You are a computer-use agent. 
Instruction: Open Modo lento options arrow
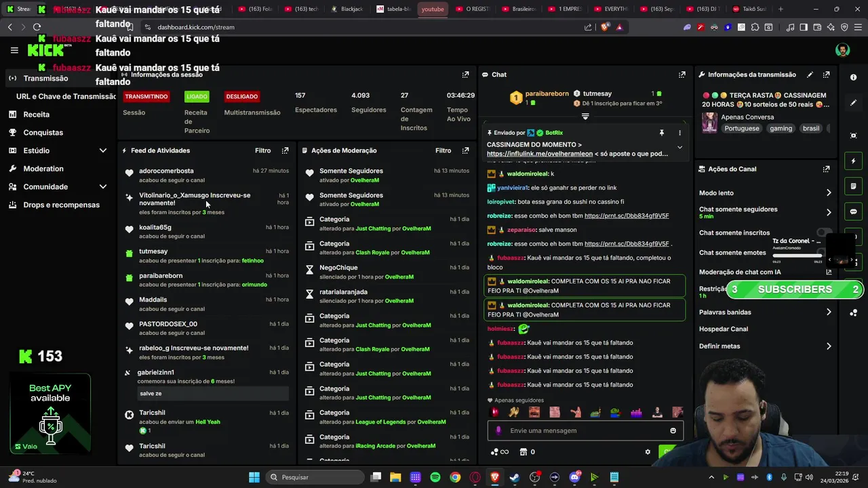[828, 193]
